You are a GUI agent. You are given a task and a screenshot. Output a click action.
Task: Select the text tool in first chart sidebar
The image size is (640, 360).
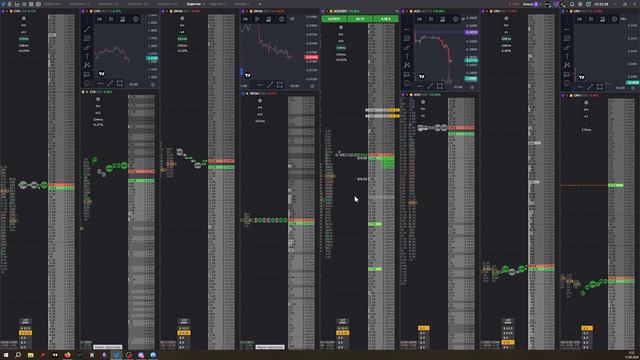click(x=87, y=56)
